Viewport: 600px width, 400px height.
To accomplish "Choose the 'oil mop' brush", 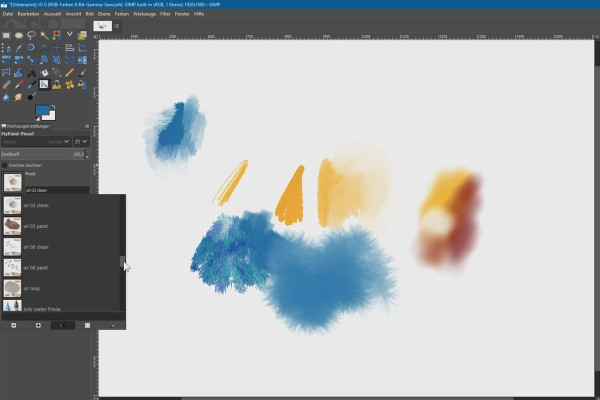I will 61,288.
